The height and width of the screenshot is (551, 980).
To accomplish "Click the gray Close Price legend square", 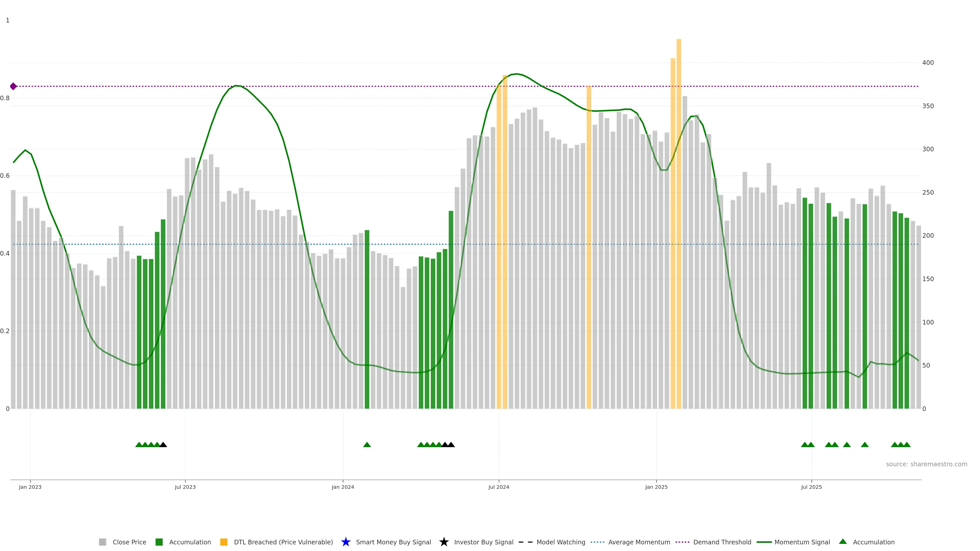I will coord(102,542).
